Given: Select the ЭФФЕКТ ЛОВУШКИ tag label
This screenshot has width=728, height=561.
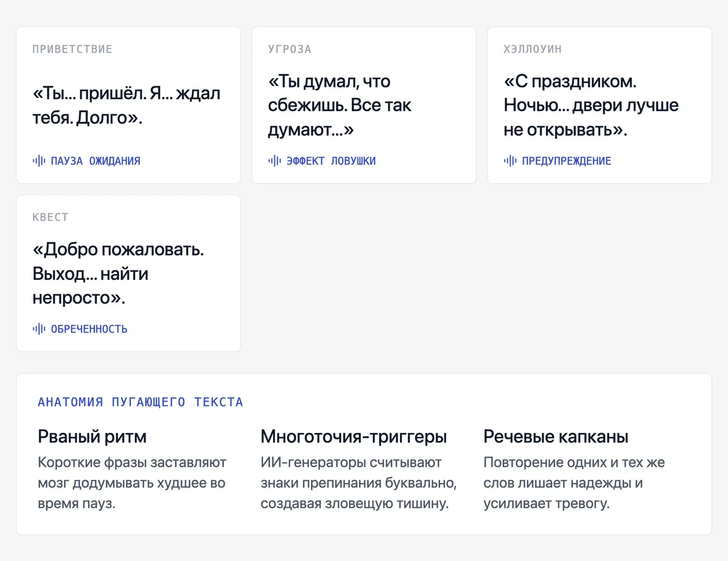Looking at the screenshot, I should (x=331, y=161).
